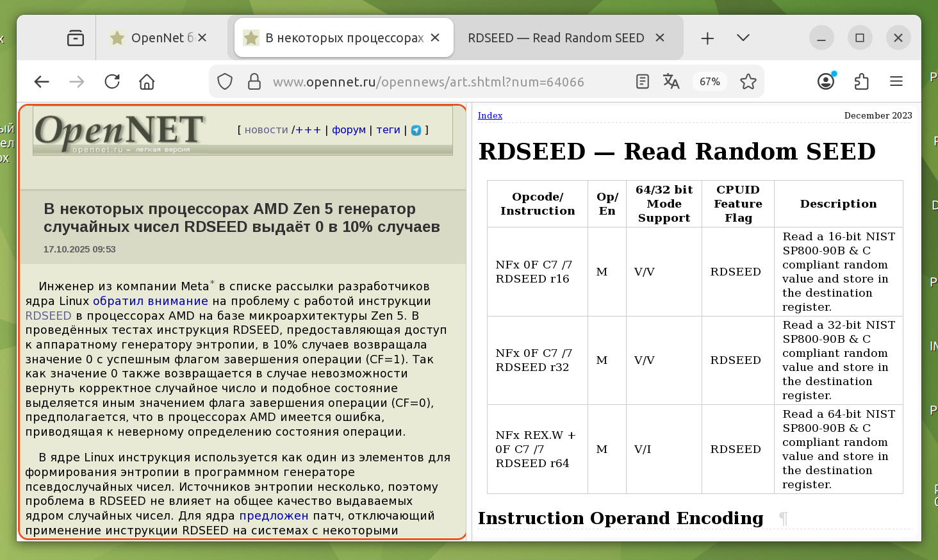This screenshot has width=938, height=560.
Task: Open the application hamburger menu
Action: coord(896,82)
